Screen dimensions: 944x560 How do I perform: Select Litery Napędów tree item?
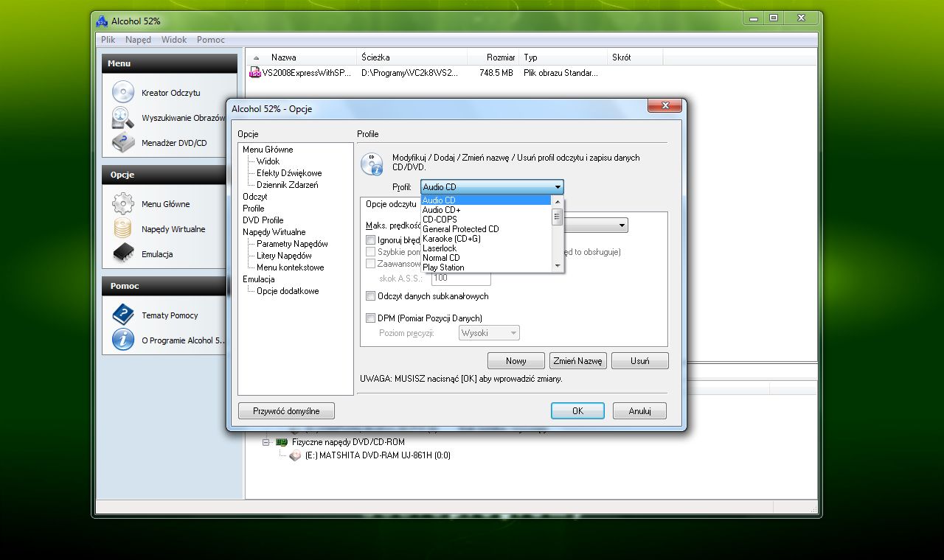click(x=284, y=256)
